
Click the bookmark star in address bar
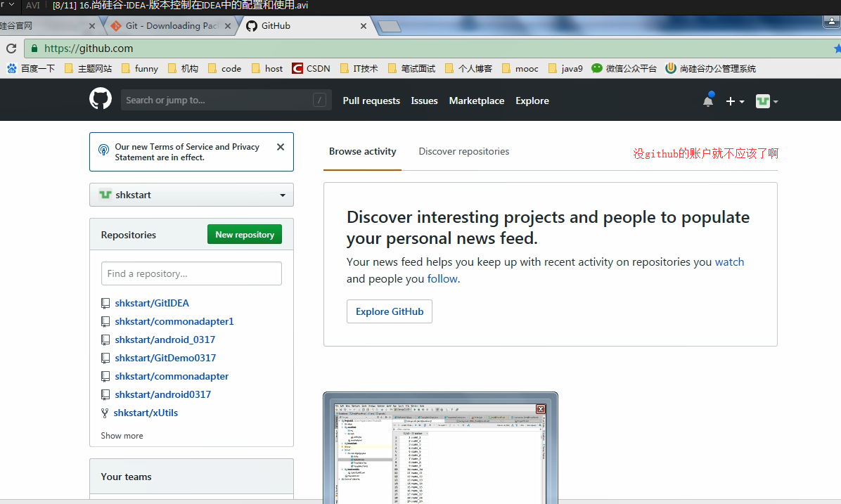(x=837, y=49)
